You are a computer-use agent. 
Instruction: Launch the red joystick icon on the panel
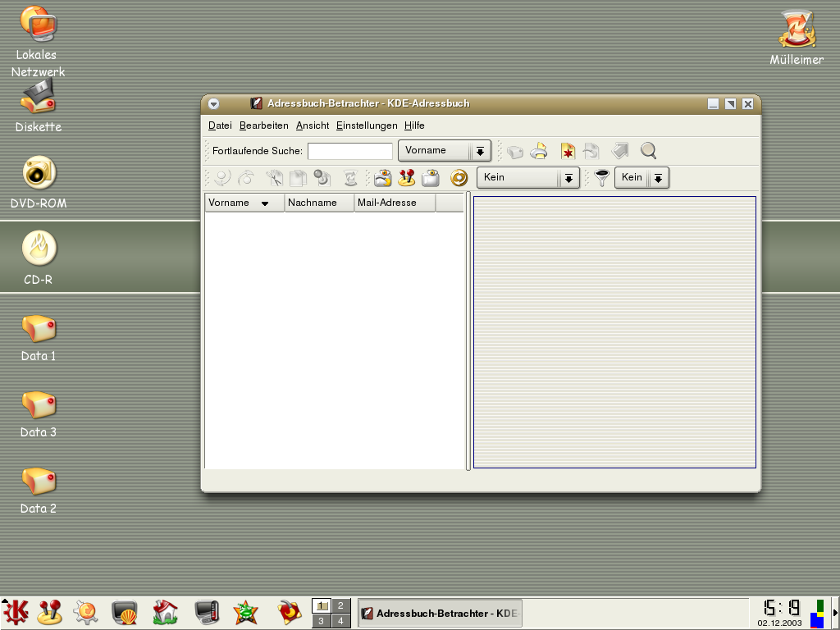click(x=50, y=612)
